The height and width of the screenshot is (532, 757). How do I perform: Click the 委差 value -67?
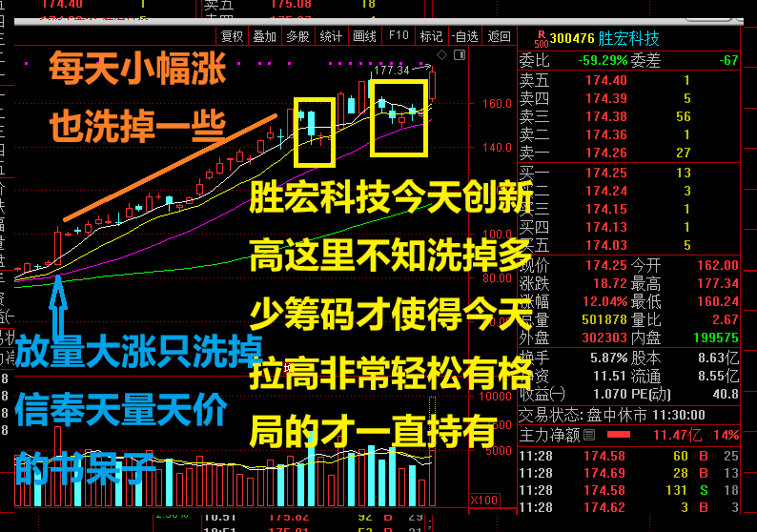tap(728, 60)
